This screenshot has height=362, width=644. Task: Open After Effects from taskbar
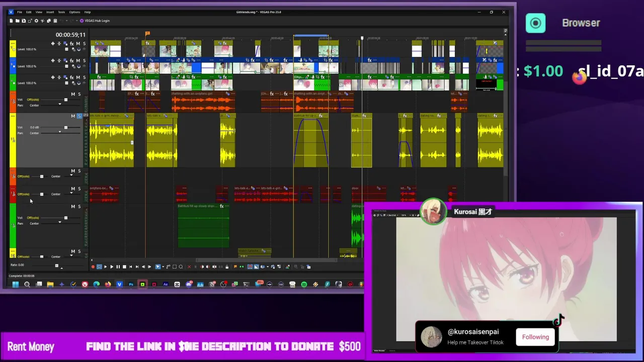[166, 284]
